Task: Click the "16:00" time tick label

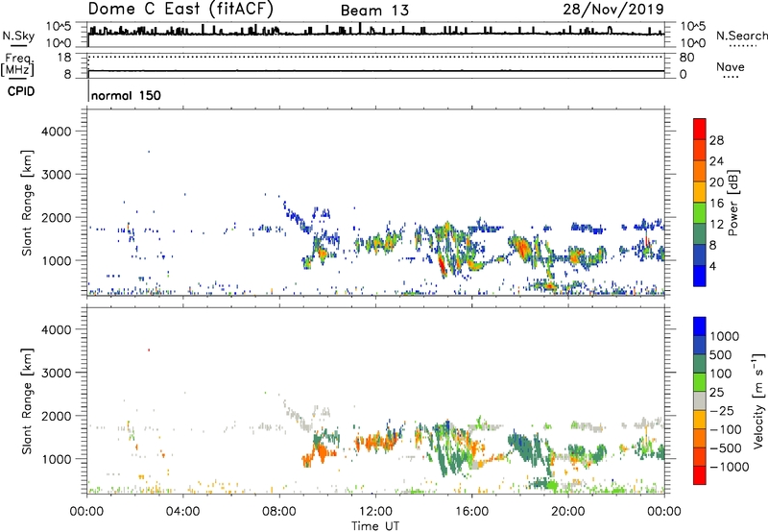Action: point(471,512)
